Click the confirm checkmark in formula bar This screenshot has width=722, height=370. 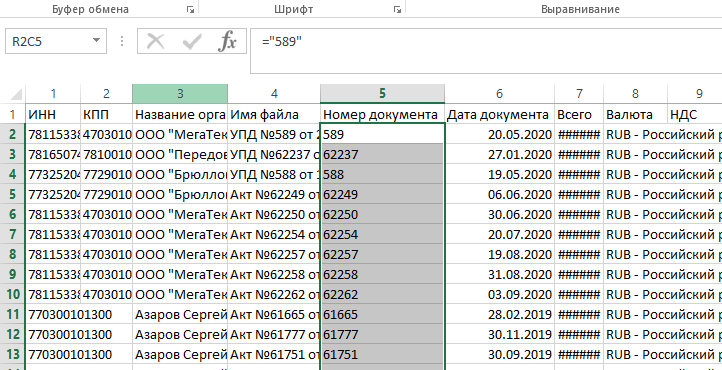[x=191, y=41]
